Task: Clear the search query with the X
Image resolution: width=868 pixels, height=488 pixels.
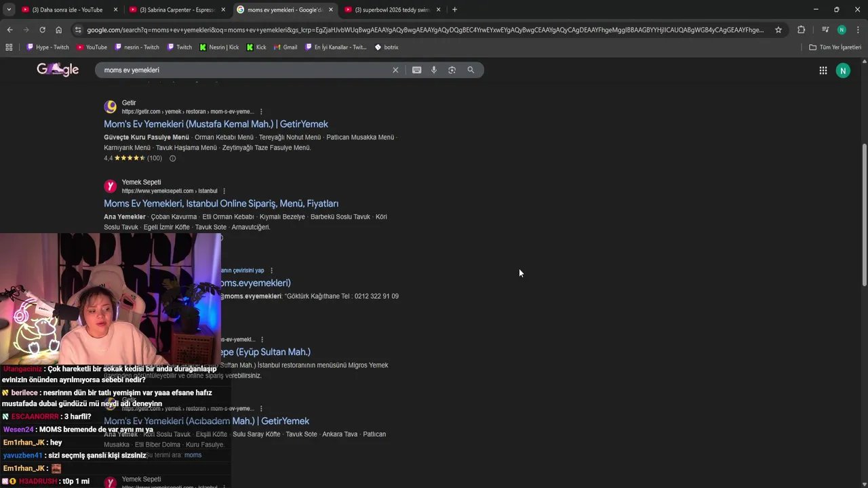Action: 395,70
